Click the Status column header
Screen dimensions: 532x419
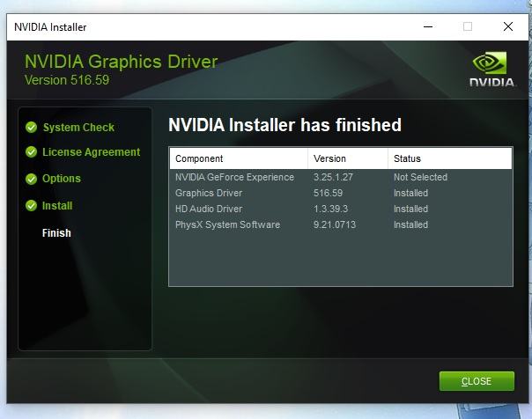[450, 158]
